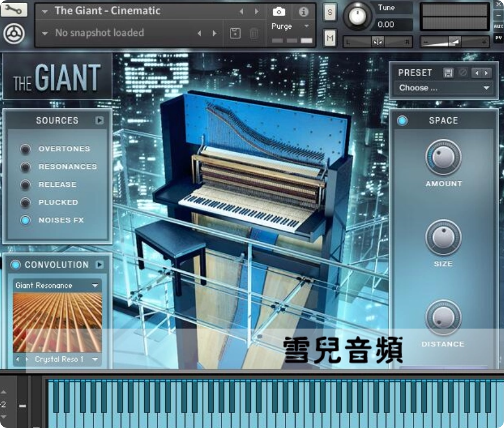Screen dimensions: 504x428
Task: Select the next preset arrow
Action: (x=486, y=73)
